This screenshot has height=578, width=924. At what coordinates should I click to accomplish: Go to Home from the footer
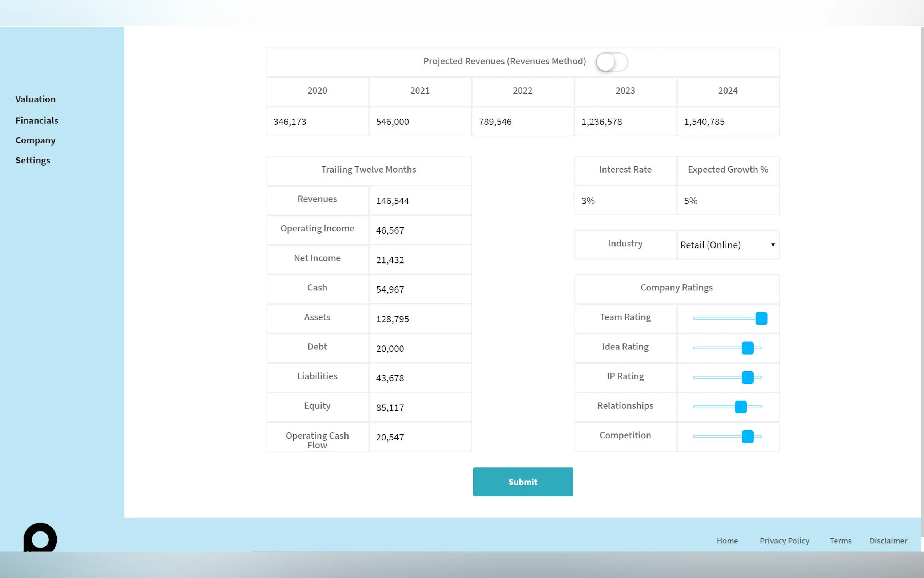[727, 541]
